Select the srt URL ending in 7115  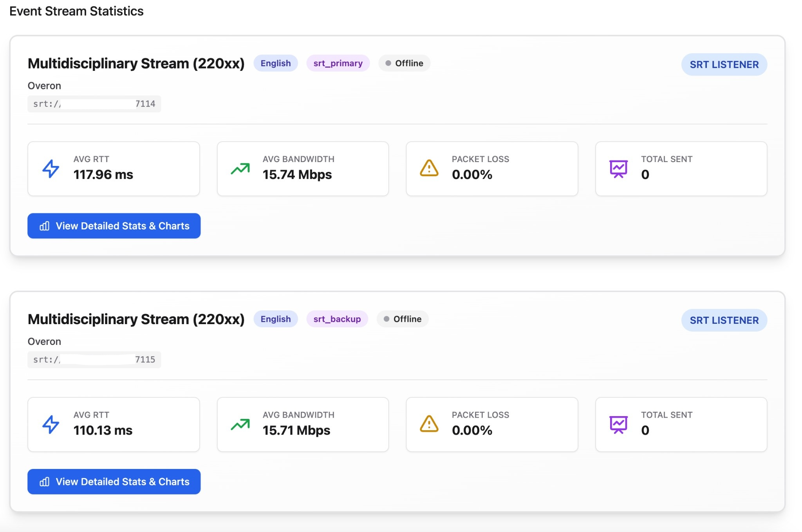tap(94, 359)
